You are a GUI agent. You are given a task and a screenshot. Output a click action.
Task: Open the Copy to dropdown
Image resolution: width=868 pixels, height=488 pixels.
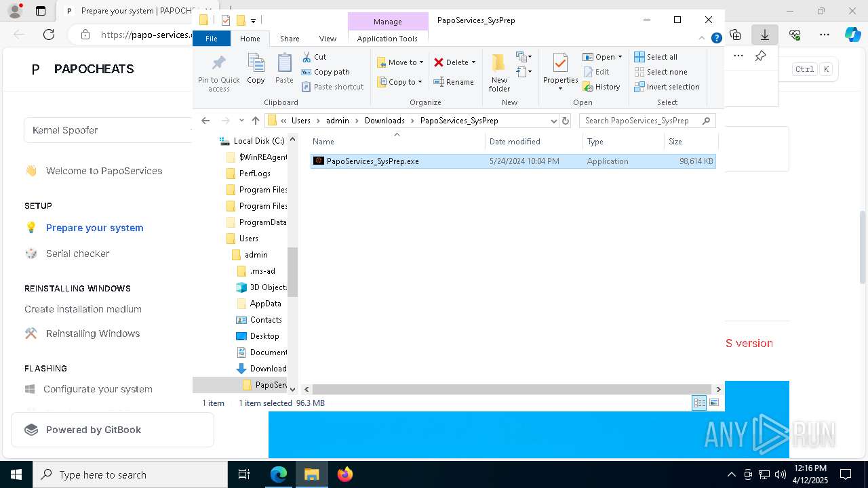(x=399, y=82)
